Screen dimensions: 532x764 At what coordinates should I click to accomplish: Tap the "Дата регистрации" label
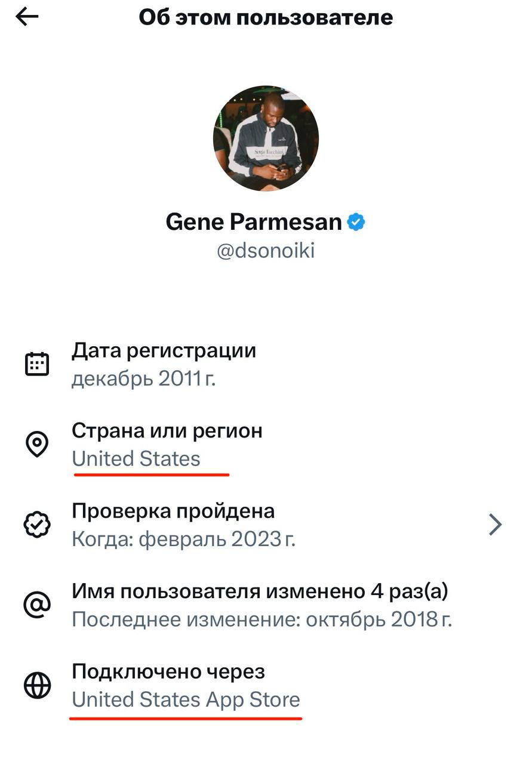click(x=164, y=350)
